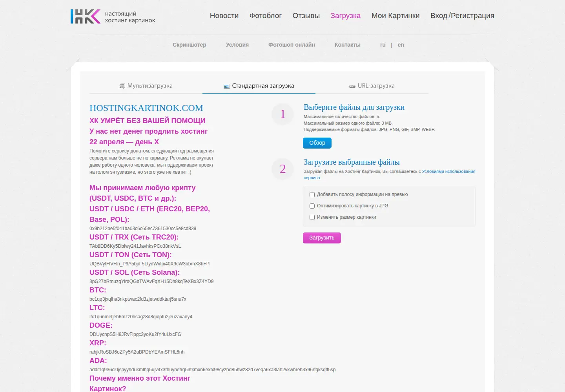The width and height of the screenshot is (565, 392).
Task: Open Контакты link
Action: (348, 45)
